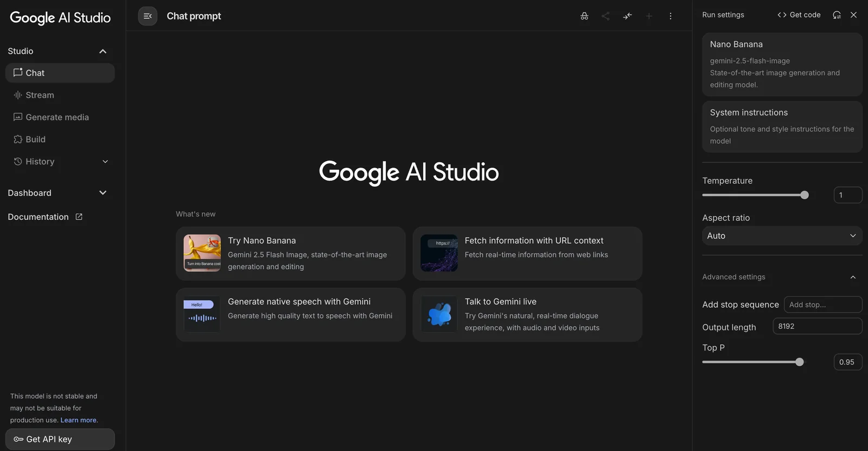Follow the Learn more link

79,421
